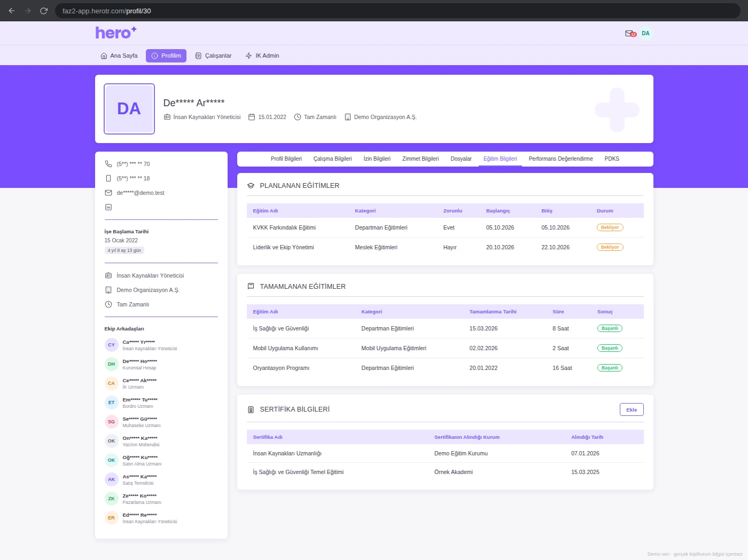The width and height of the screenshot is (748, 560).
Task: Select the Eğitim Bilgileri tab
Action: [x=500, y=159]
